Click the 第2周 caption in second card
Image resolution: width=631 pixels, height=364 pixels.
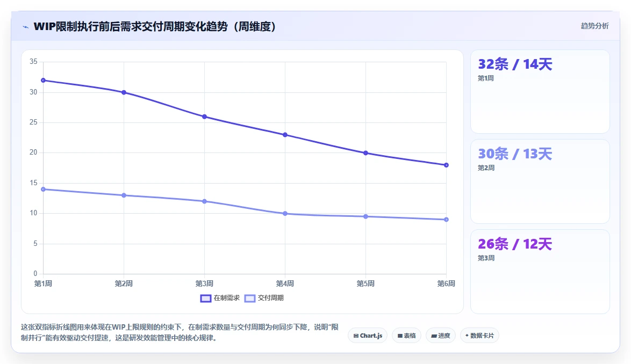486,168
